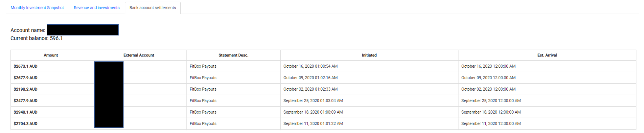Click the October 09 estimated arrival date

coord(488,78)
